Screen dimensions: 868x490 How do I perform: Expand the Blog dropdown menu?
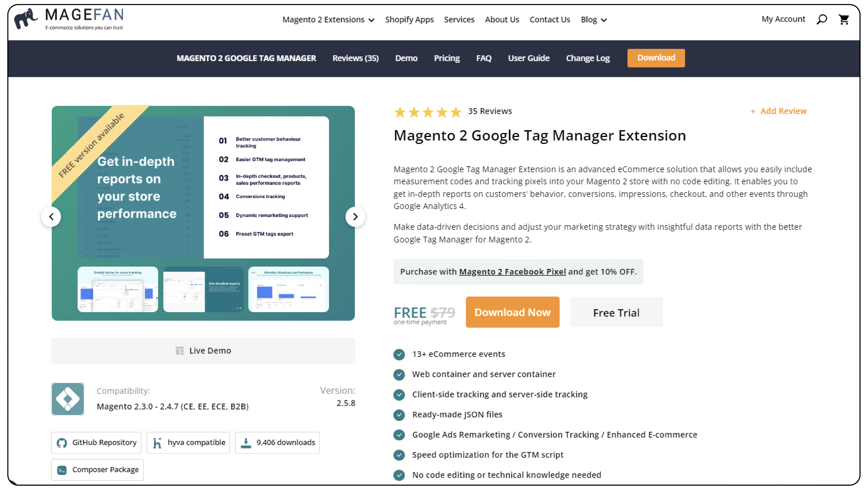pyautogui.click(x=594, y=19)
